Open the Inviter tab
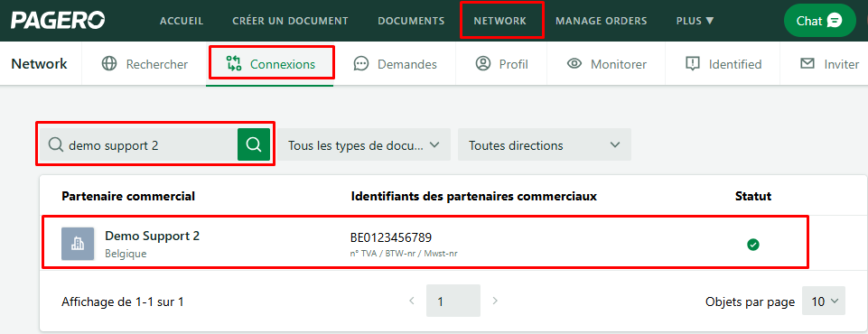This screenshot has width=868, height=334. click(x=825, y=64)
